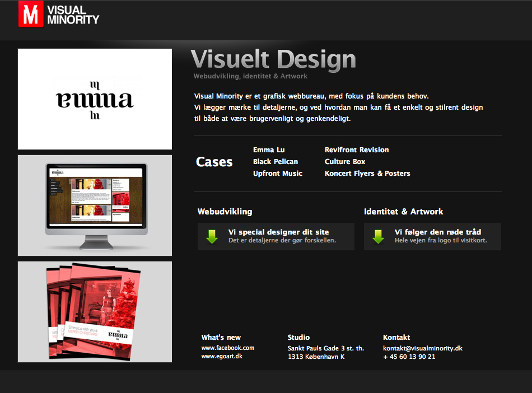Select the emma lu logo thumbnail
The image size is (532, 393).
pyautogui.click(x=95, y=99)
